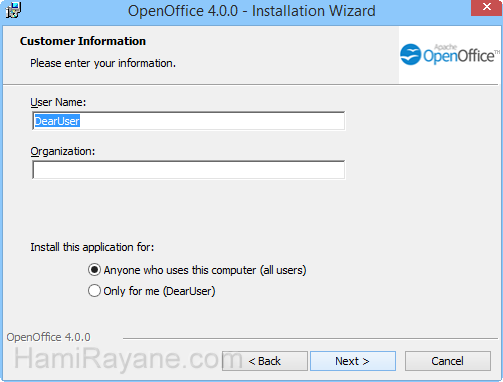Screen dimensions: 503x382
Task: Click the Organization input field
Action: click(x=189, y=170)
